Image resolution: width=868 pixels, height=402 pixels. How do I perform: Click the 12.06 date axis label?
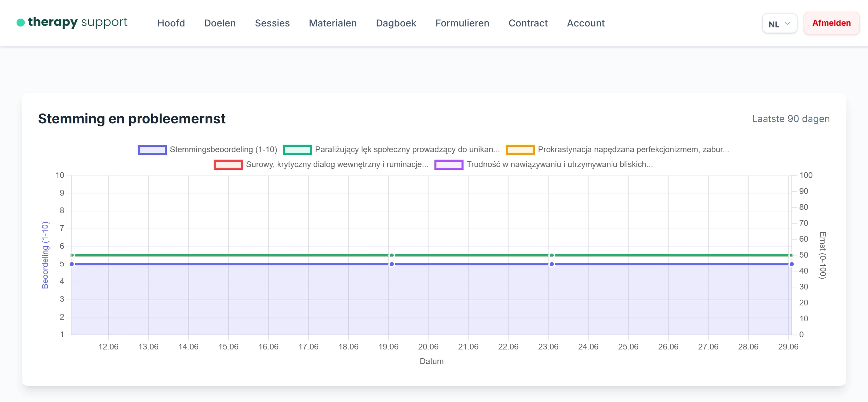point(108,347)
